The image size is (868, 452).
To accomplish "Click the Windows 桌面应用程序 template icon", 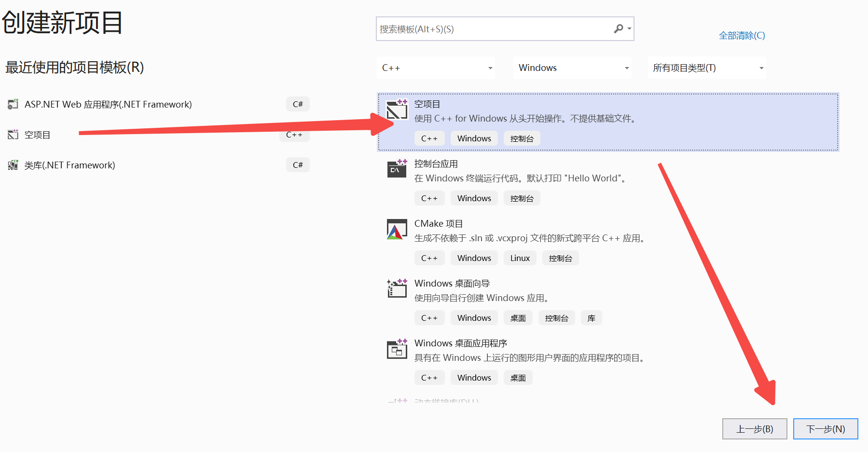I will coord(397,349).
